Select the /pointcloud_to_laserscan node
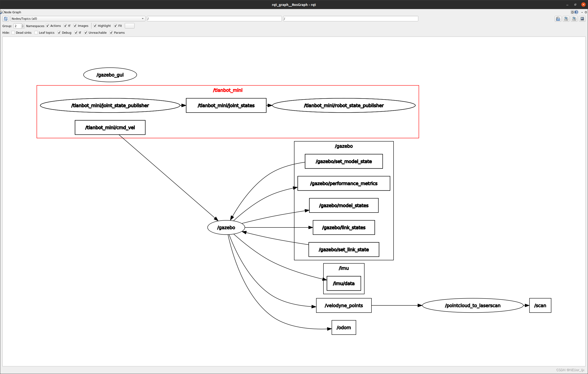The width and height of the screenshot is (588, 374). [x=473, y=305]
